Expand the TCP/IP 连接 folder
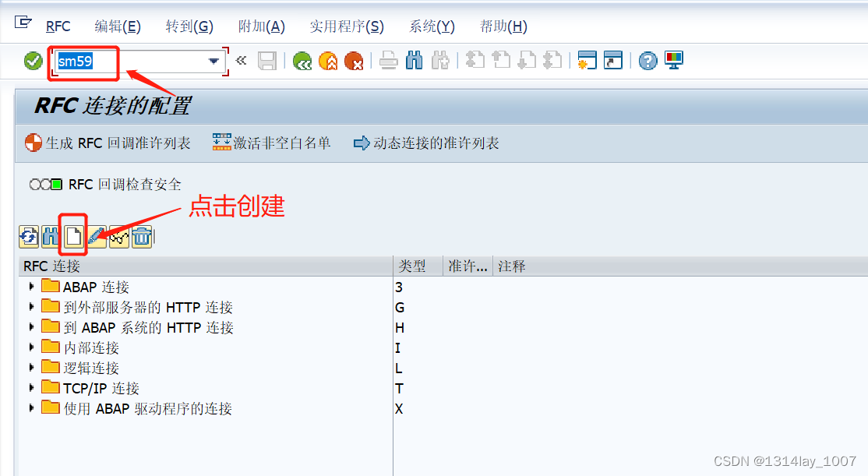The height and width of the screenshot is (476, 868). click(31, 387)
